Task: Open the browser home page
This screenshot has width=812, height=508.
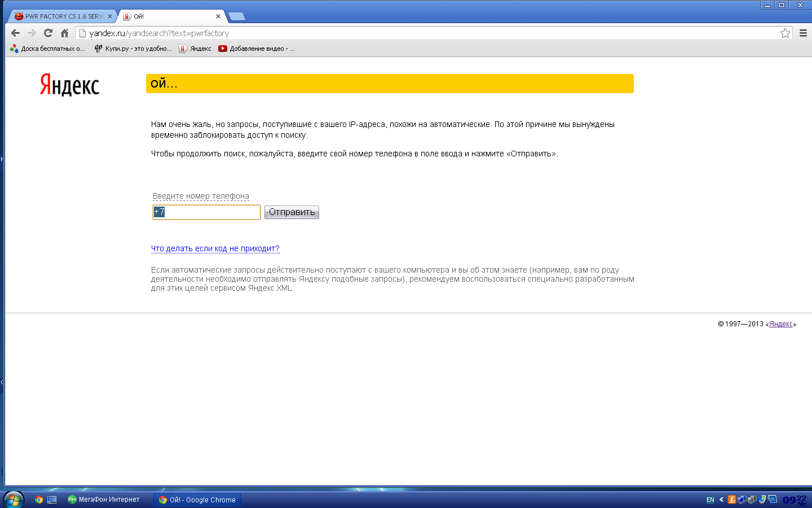Action: coord(64,33)
